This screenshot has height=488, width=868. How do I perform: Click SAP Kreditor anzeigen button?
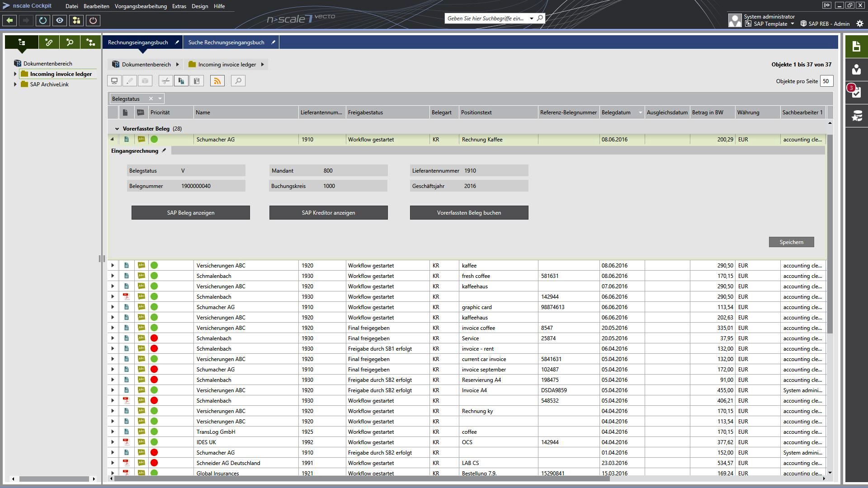tap(329, 212)
